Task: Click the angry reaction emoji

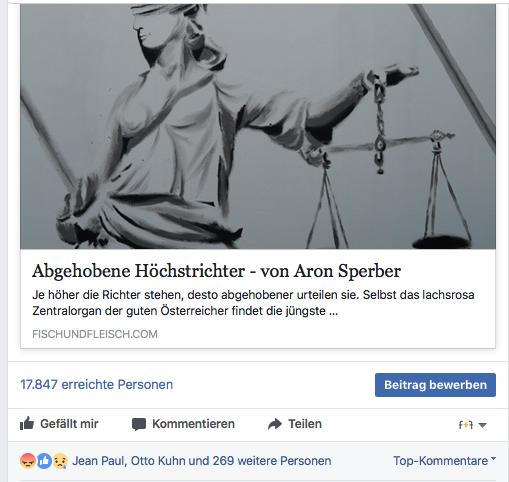Action: pos(28,461)
